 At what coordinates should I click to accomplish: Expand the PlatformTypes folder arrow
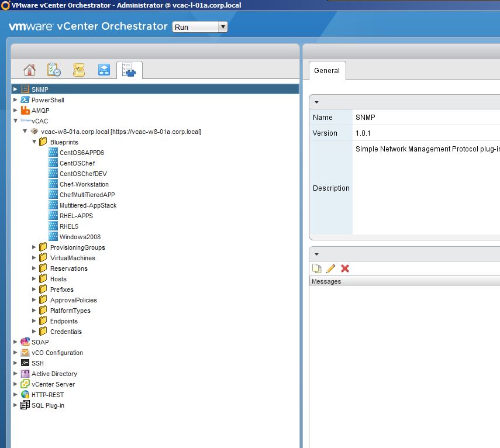[34, 310]
